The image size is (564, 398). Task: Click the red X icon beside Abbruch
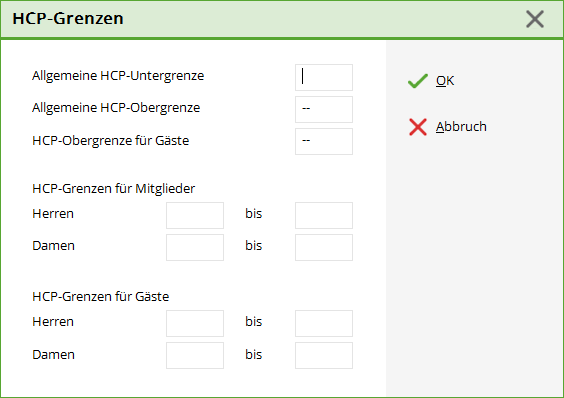coord(418,127)
